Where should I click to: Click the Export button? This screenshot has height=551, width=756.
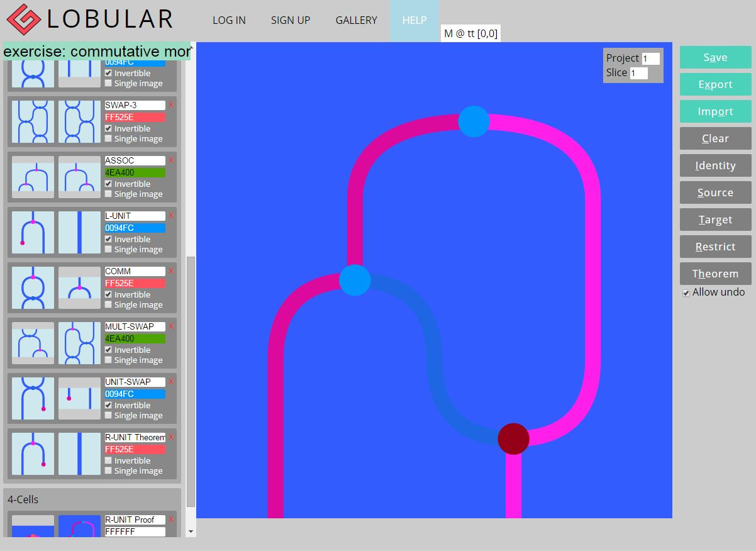point(715,84)
